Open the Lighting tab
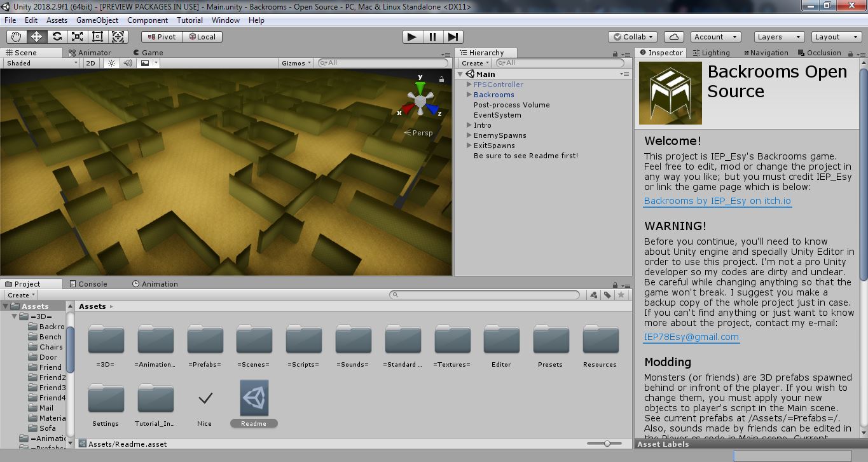This screenshot has height=462, width=868. (712, 53)
